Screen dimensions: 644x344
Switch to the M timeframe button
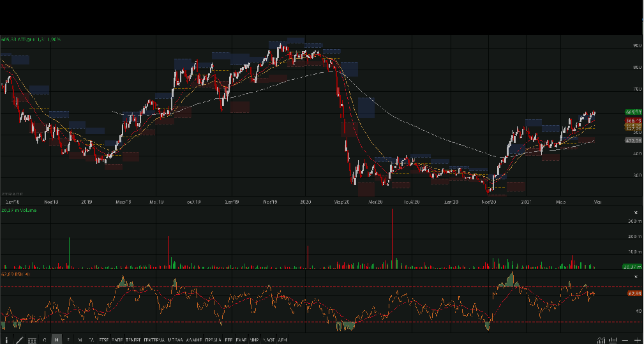click(80, 340)
